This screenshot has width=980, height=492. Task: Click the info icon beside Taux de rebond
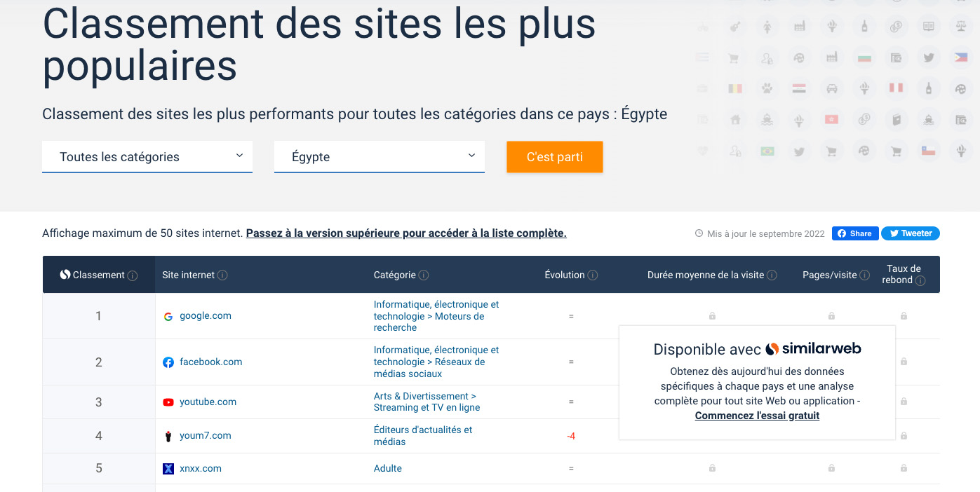click(x=920, y=280)
